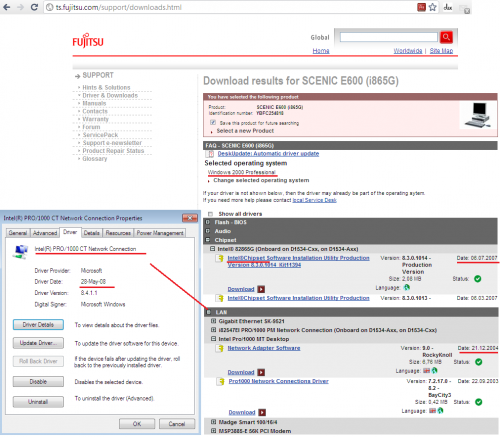Close the Network Connection Properties dialog
The height and width of the screenshot is (437, 500).
[190, 218]
